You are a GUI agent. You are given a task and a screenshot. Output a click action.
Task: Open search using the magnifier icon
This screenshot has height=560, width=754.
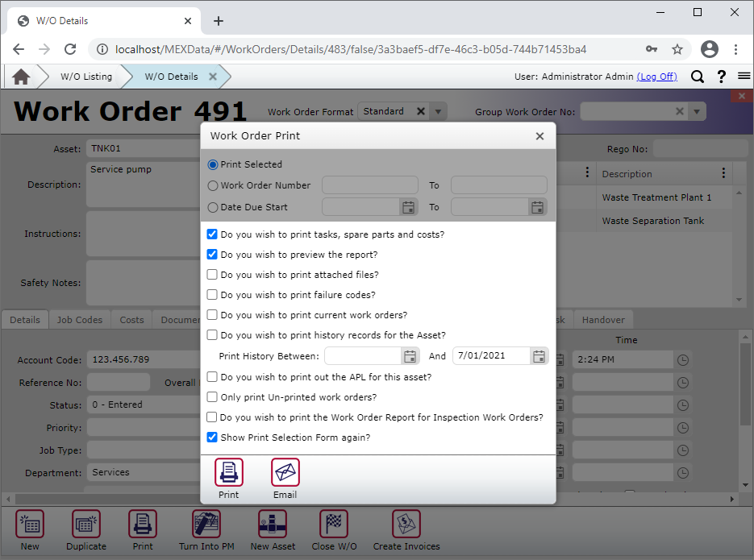click(x=697, y=77)
